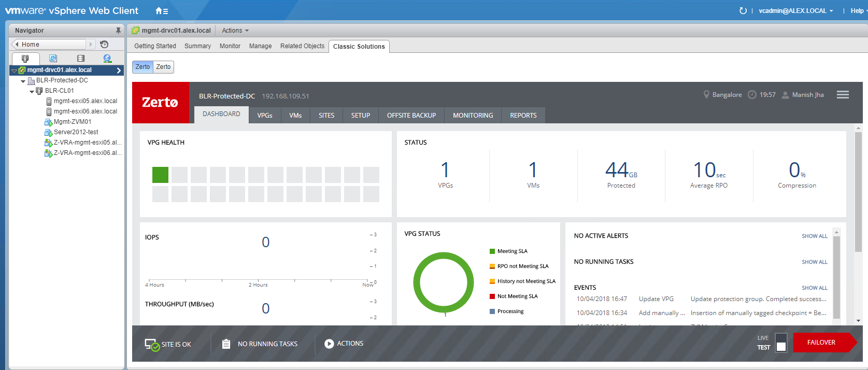This screenshot has height=370, width=868.
Task: Open the Actions dropdown menu
Action: pos(235,31)
